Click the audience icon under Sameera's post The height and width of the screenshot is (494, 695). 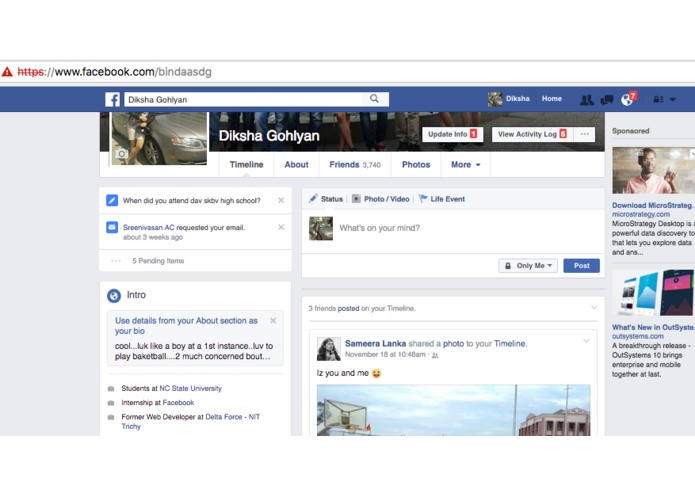point(435,355)
